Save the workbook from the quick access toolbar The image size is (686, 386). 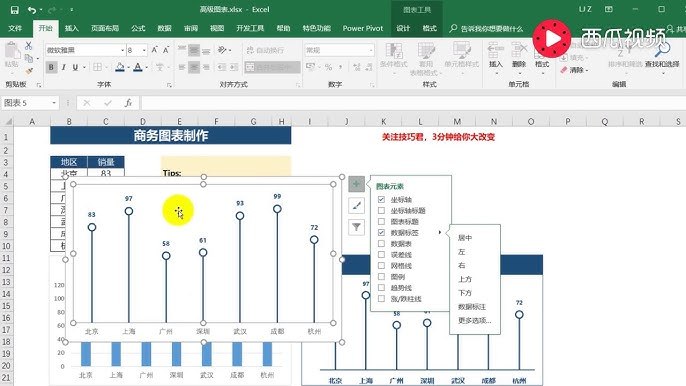14,10
